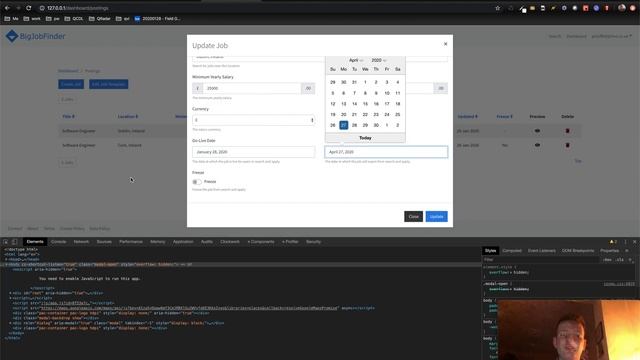Image resolution: width=640 pixels, height=360 pixels.
Task: Pick April 10 in the calendar
Action: (387, 93)
